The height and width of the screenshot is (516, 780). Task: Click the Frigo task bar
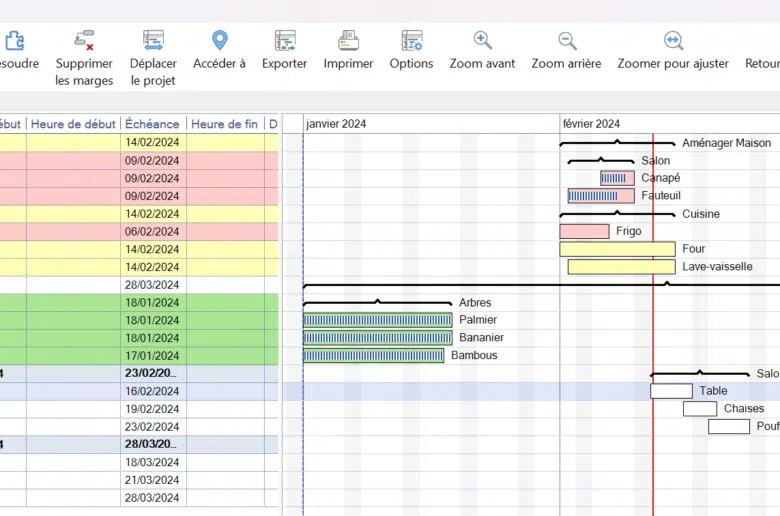click(x=584, y=231)
